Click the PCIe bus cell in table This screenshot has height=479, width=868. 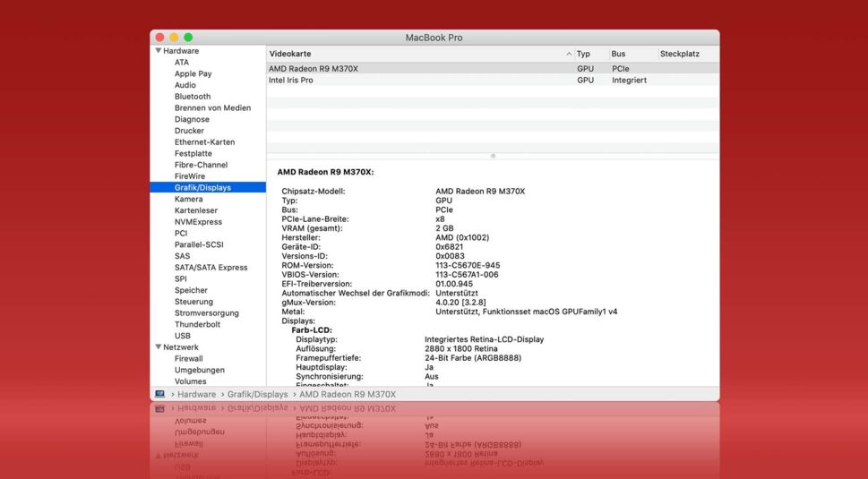620,69
